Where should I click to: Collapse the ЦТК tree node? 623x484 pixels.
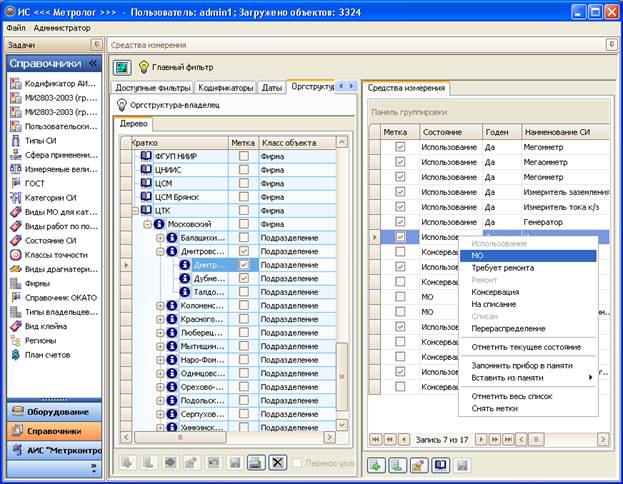137,211
